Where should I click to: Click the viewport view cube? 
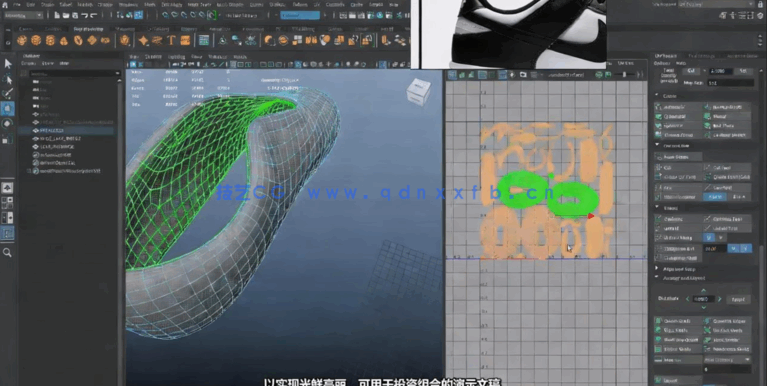point(419,92)
